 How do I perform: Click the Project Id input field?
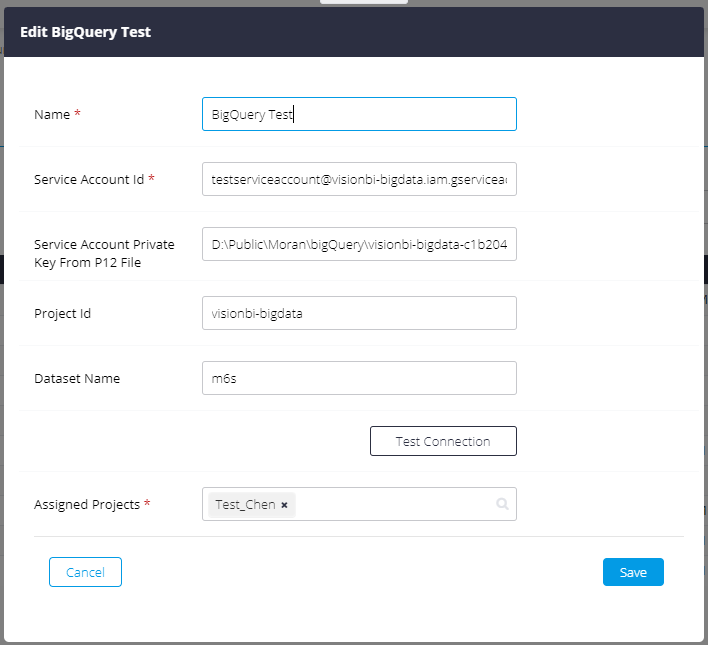pyautogui.click(x=359, y=313)
